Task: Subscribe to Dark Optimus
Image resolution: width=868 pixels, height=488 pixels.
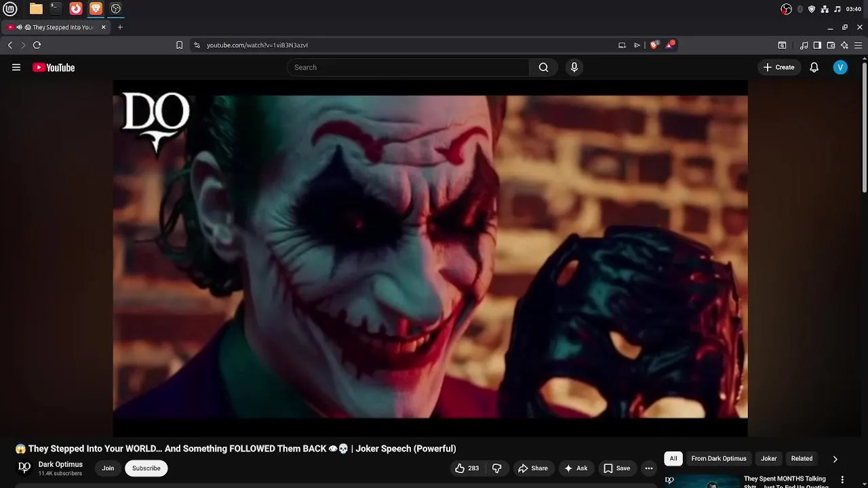Action: coord(146,468)
